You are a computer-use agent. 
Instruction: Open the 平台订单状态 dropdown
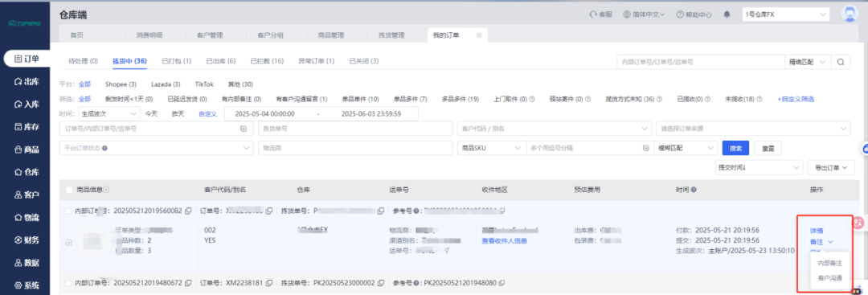156,149
